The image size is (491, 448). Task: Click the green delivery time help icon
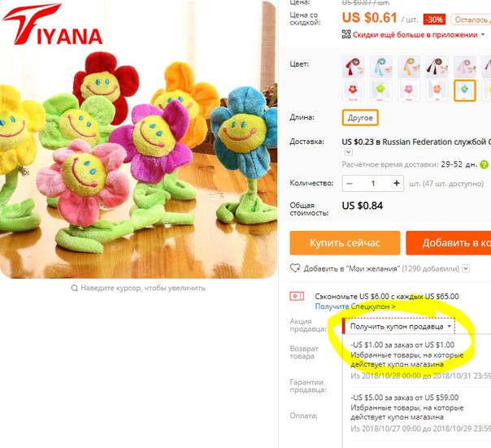(x=484, y=164)
